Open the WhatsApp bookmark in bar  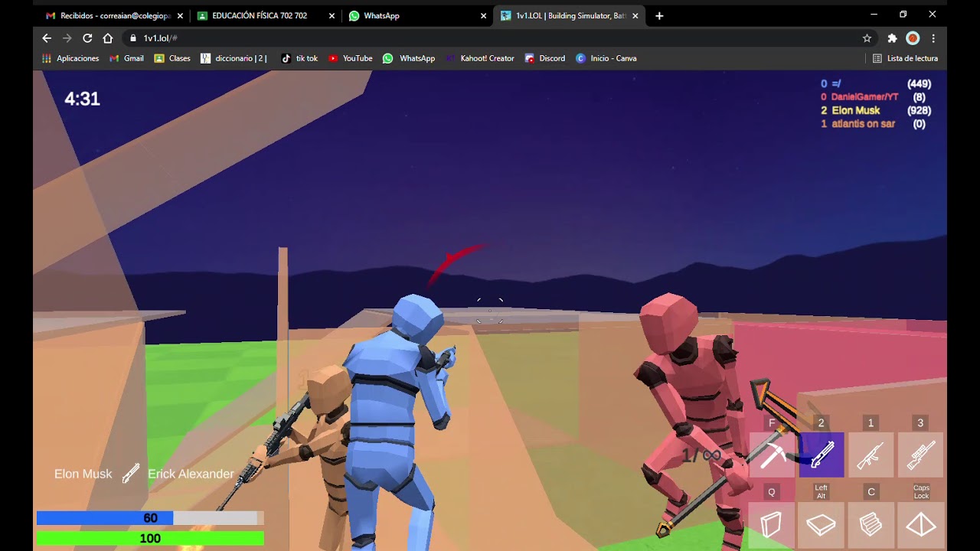click(409, 58)
